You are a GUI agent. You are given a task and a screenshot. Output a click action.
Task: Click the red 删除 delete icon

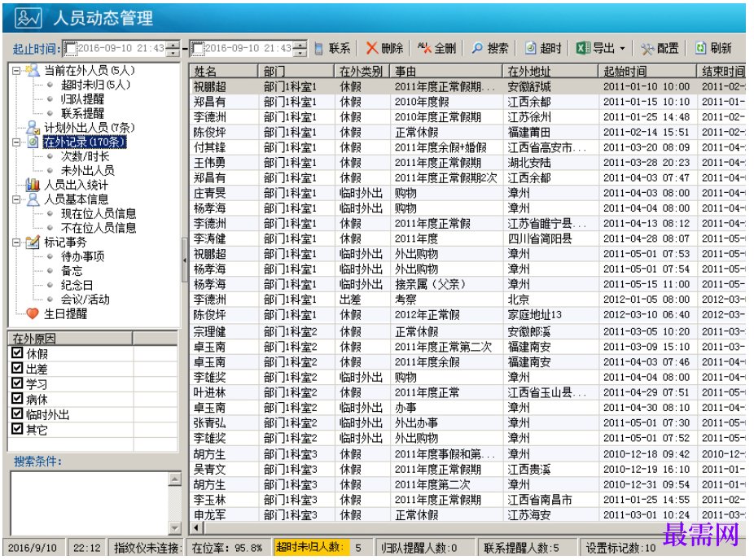click(372, 47)
